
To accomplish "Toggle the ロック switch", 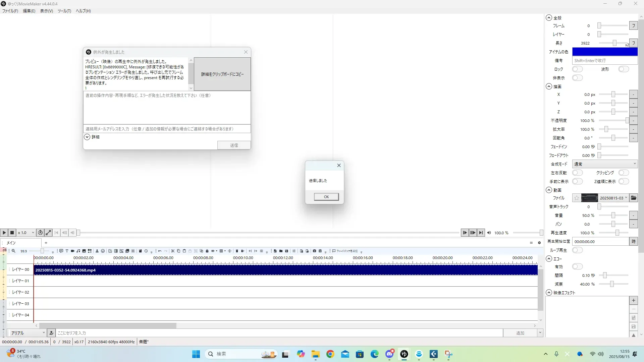I will [577, 69].
